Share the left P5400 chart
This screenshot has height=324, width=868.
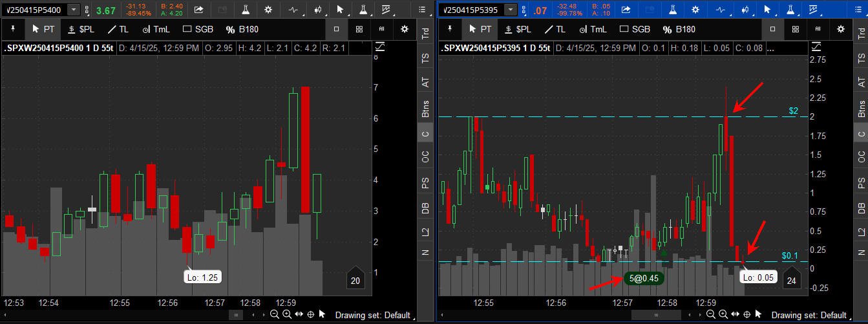tap(198, 10)
